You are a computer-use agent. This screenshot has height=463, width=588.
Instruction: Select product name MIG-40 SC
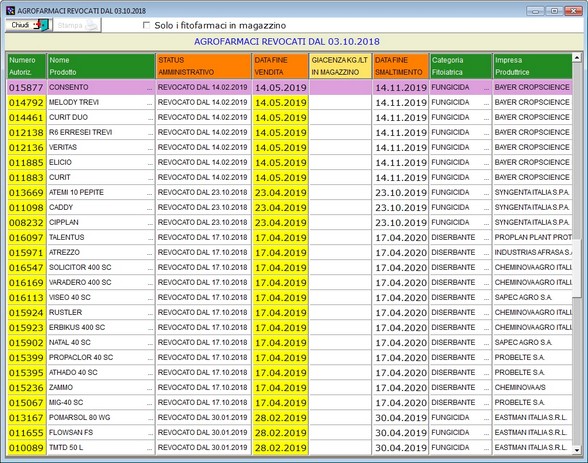[66, 402]
